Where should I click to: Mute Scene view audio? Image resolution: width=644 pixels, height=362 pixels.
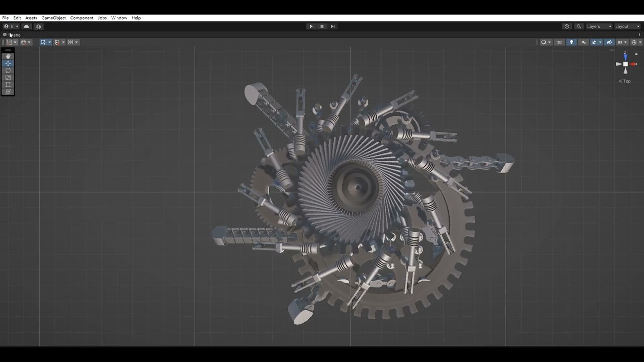(583, 42)
